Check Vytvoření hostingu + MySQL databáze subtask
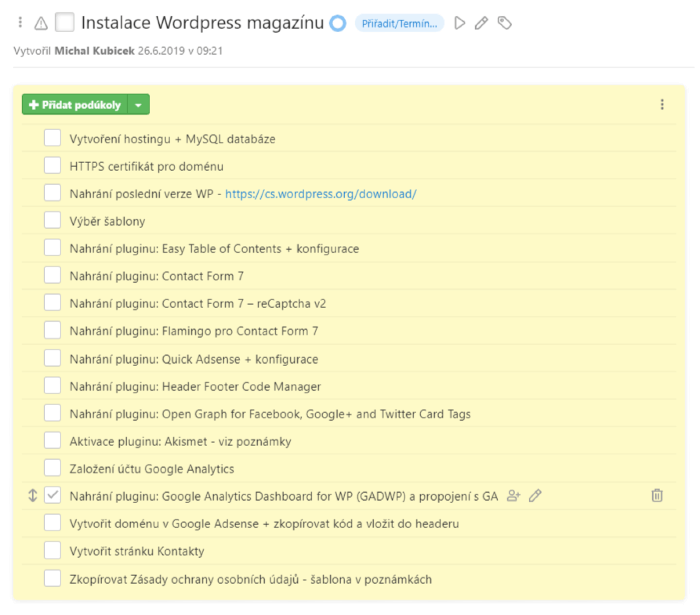 [x=52, y=138]
